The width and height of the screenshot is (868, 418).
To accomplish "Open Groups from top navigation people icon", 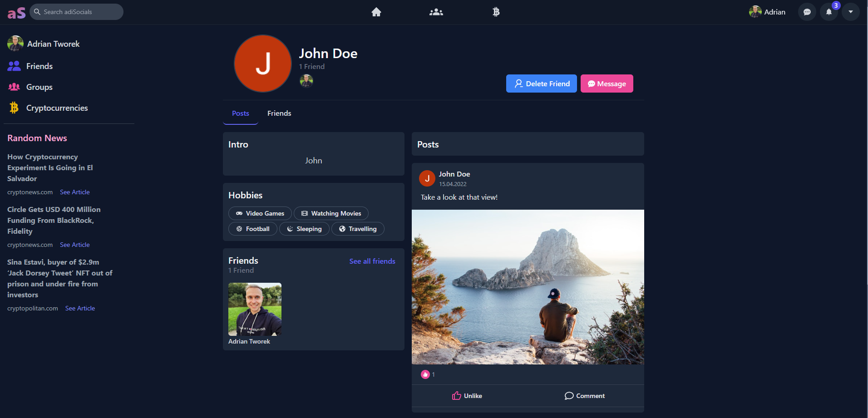I will pos(436,12).
